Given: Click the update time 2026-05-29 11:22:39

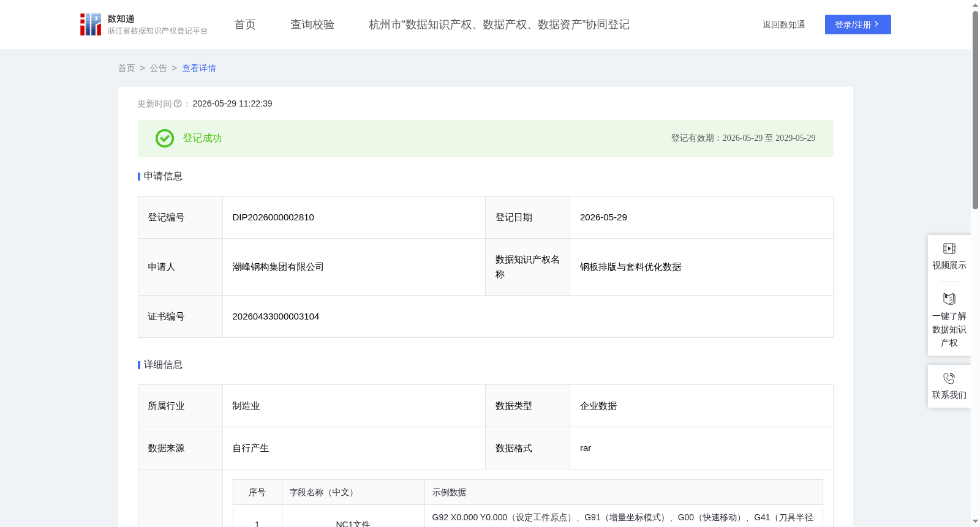Looking at the screenshot, I should 232,104.
